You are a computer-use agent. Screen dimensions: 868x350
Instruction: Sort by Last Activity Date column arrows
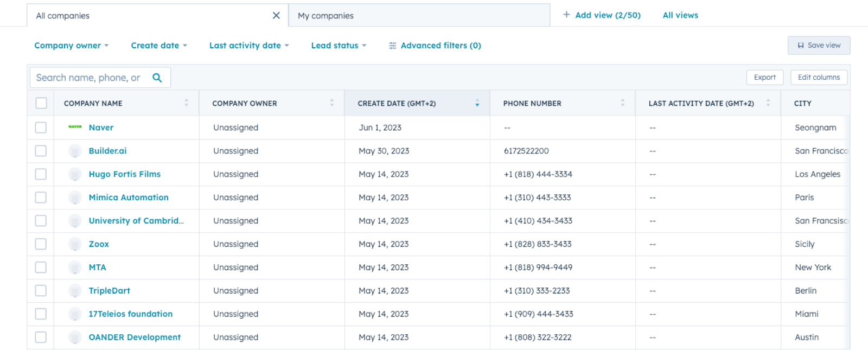768,103
